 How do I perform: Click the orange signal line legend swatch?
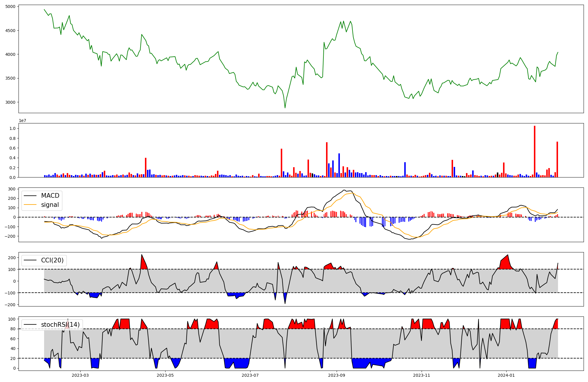[x=30, y=205]
